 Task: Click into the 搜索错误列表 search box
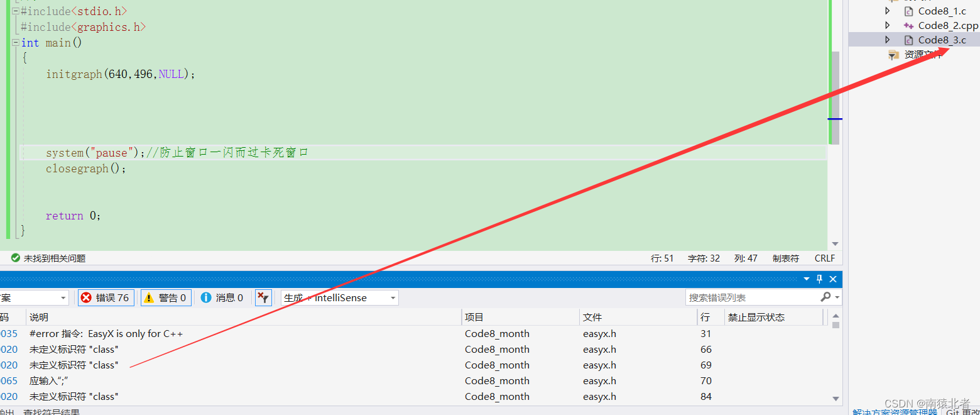(751, 297)
